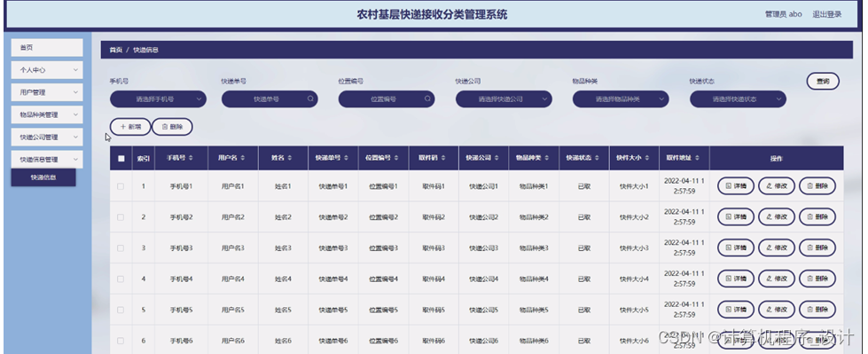Viewport: 868px width, 354px height.
Task: Sort table by 快递单号 column arrows
Action: [x=346, y=158]
